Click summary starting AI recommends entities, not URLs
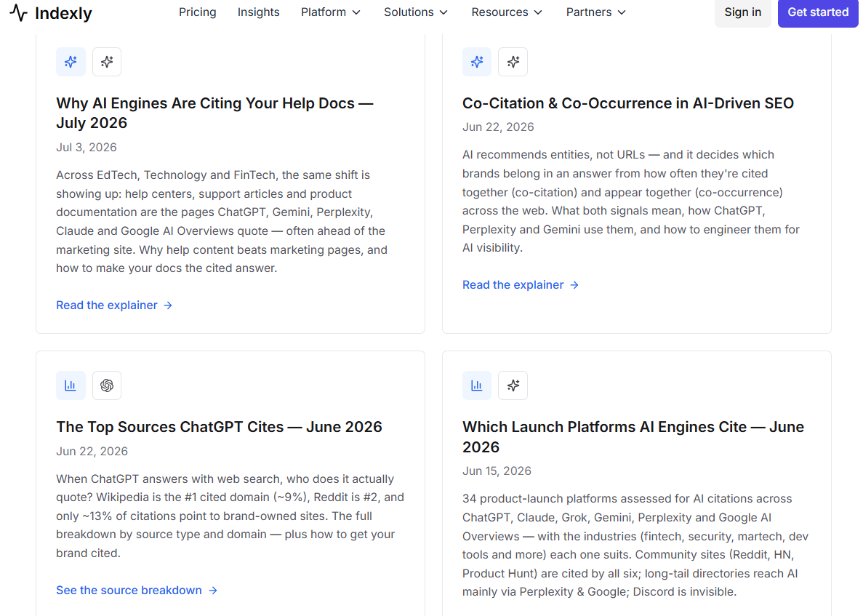Screen dimensions: 863x616 click(x=631, y=201)
